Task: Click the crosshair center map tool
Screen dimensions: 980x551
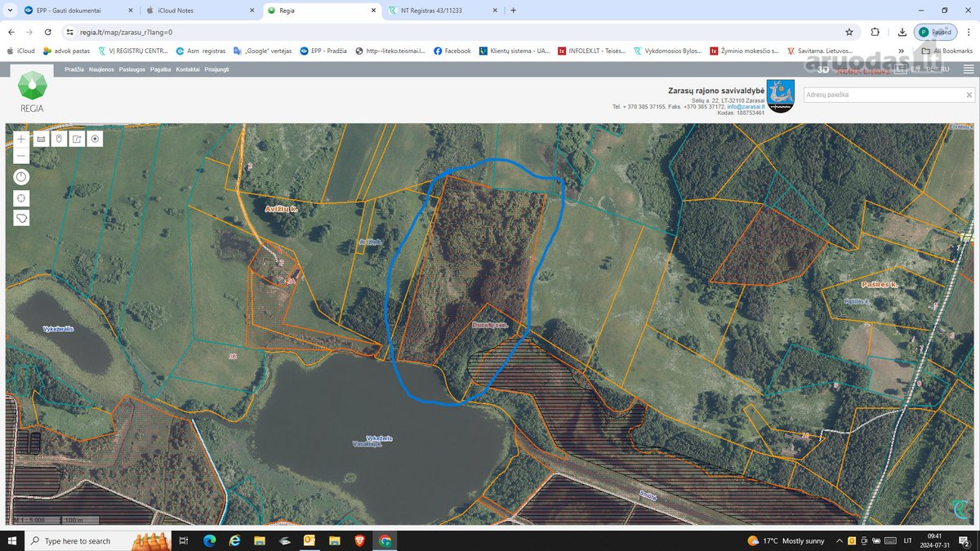Action: click(x=21, y=198)
